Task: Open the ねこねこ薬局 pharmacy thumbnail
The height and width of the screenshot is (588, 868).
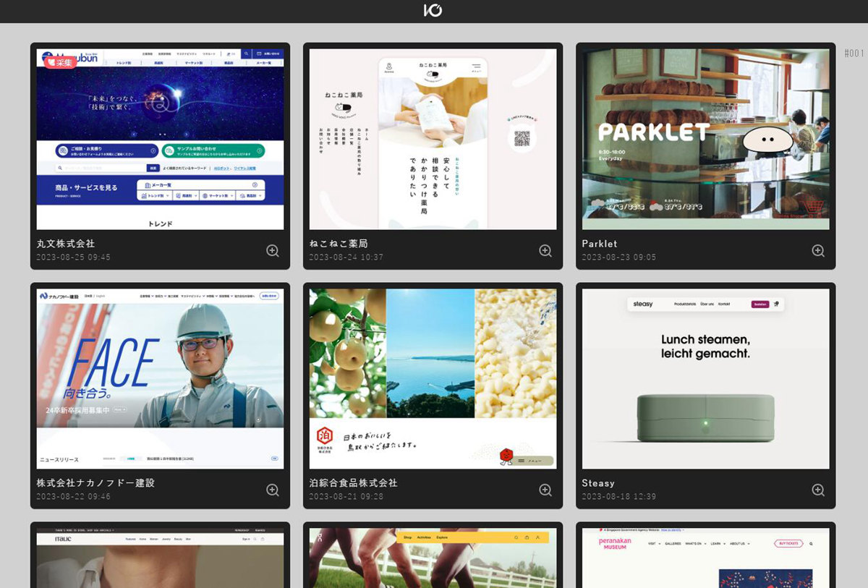Action: [x=433, y=140]
